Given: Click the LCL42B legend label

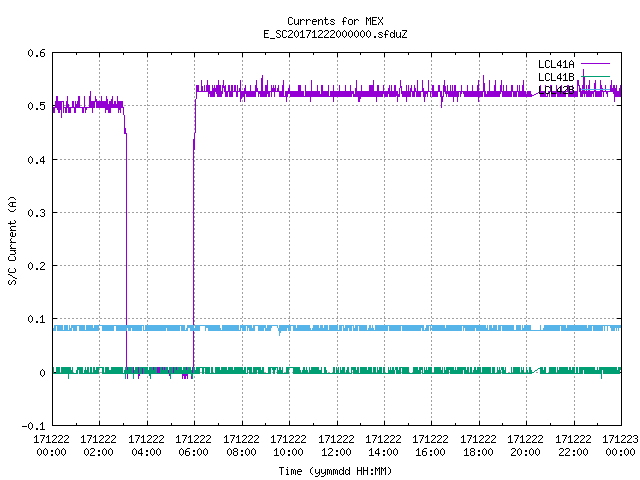Looking at the screenshot, I should 556,90.
